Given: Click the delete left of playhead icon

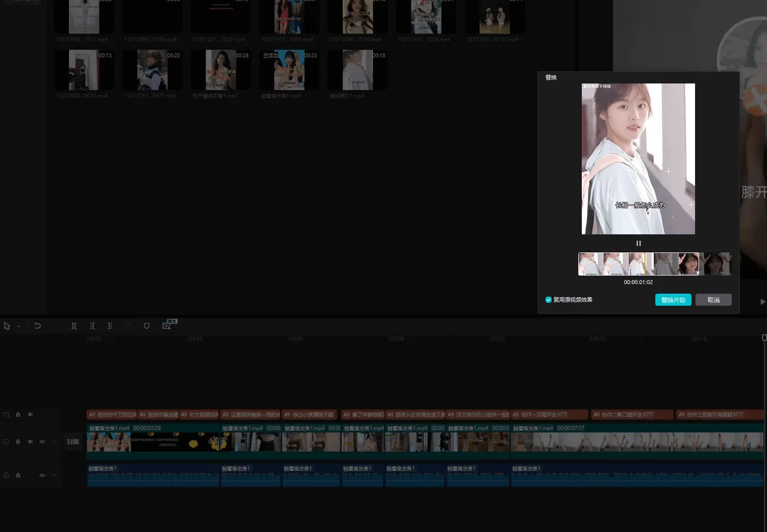Looking at the screenshot, I should tap(92, 326).
